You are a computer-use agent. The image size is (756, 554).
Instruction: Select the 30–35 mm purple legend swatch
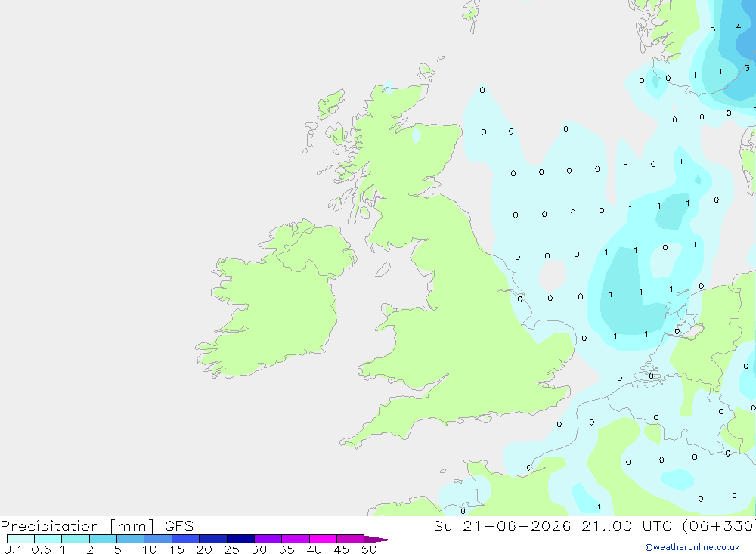[x=268, y=539]
